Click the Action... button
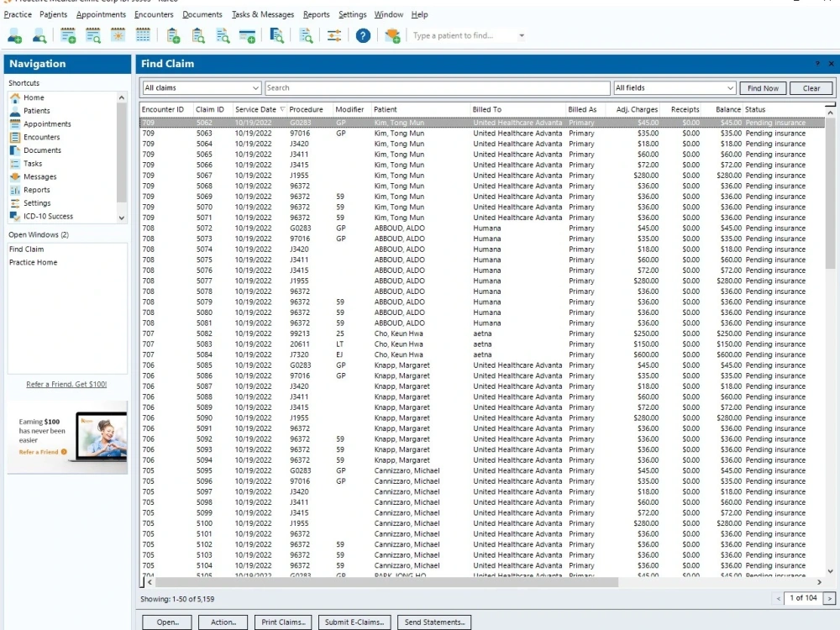840x630 pixels. click(x=223, y=622)
